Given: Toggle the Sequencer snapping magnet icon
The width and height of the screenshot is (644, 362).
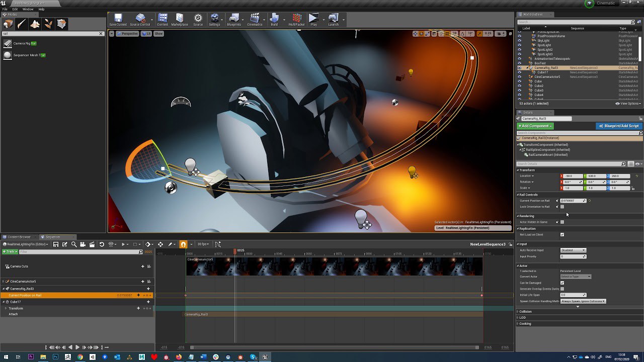Looking at the screenshot, I should click(x=183, y=244).
